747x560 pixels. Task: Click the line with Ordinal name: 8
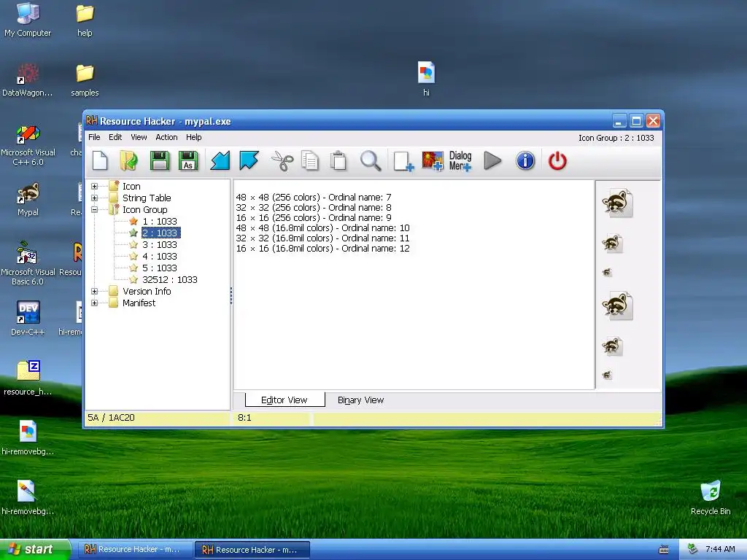coord(314,207)
